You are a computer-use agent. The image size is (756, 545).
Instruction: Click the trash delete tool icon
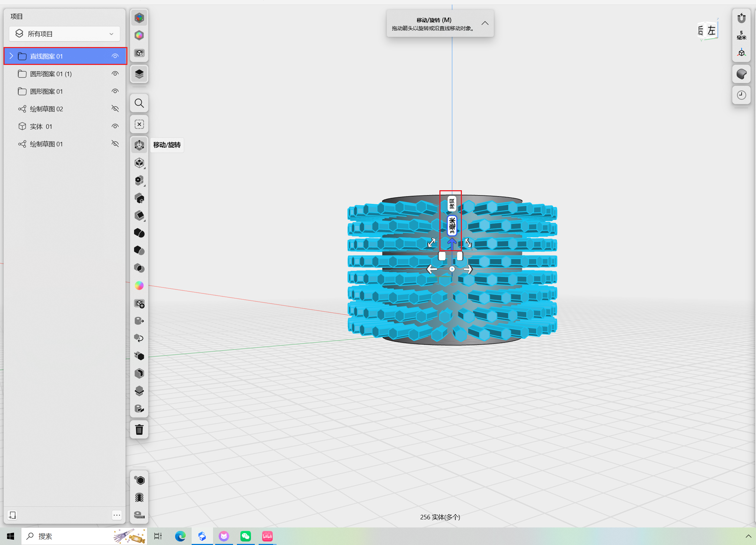[x=139, y=430]
